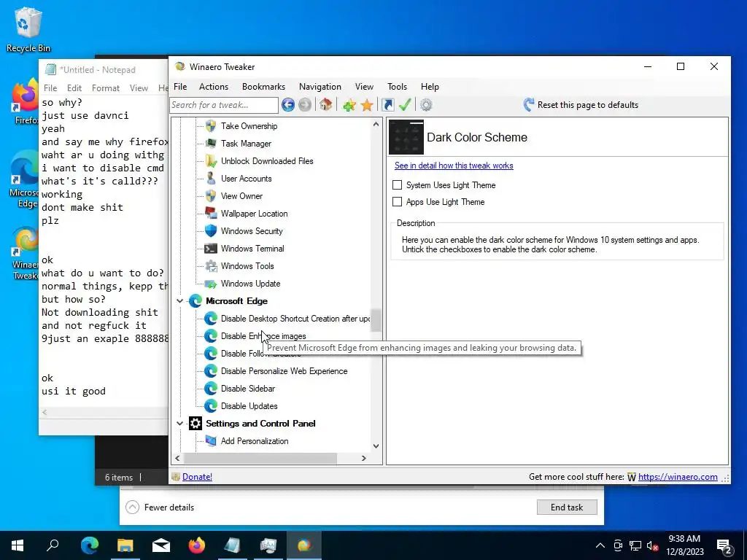
Task: Toggle Apps Use Light Theme checkbox
Action: pyautogui.click(x=397, y=201)
